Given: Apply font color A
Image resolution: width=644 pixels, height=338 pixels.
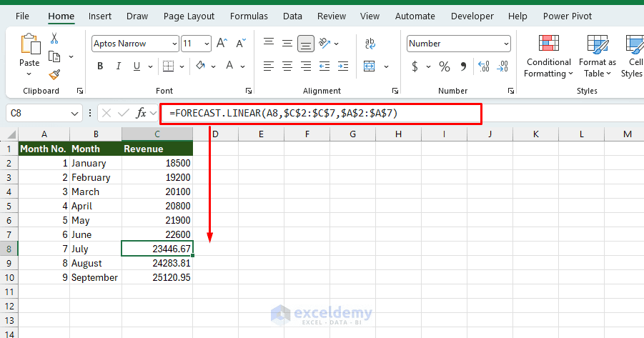Looking at the screenshot, I should tap(229, 66).
